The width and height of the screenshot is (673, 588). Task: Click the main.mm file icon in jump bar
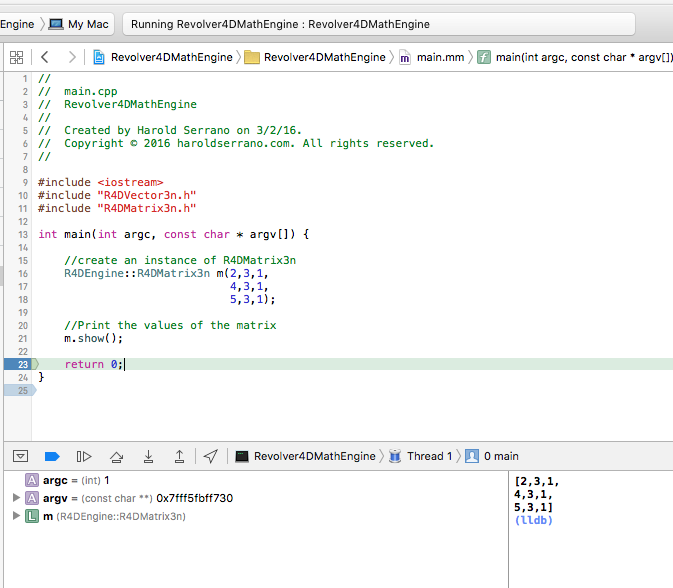pyautogui.click(x=404, y=57)
